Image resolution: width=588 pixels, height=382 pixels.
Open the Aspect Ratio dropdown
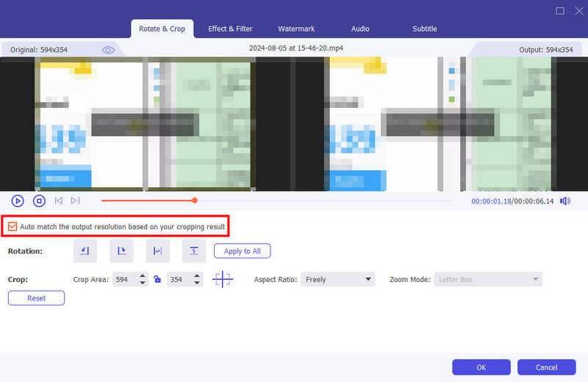337,280
